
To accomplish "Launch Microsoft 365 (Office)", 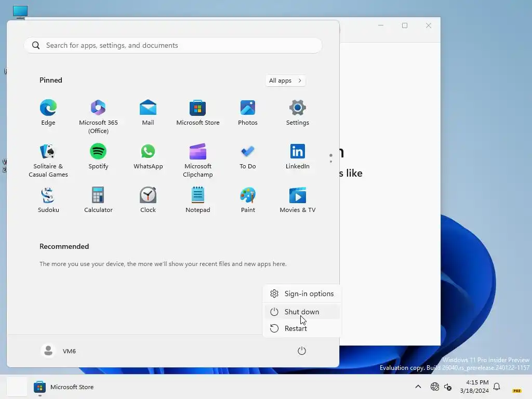I will coord(98,117).
